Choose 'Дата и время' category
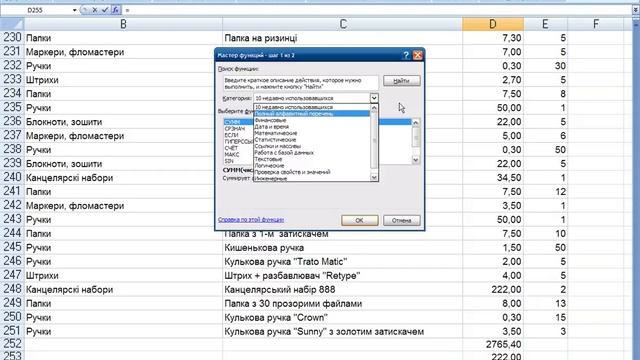640x360 pixels. [311, 127]
